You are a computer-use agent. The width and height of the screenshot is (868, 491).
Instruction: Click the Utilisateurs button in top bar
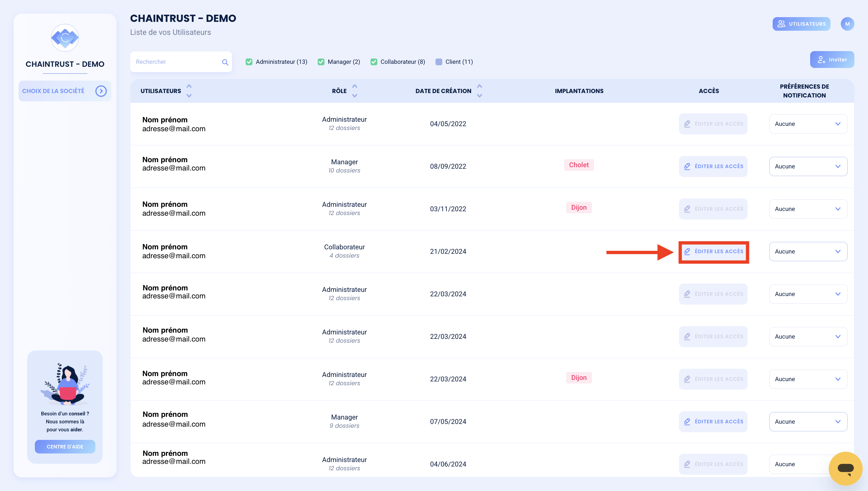click(x=801, y=24)
